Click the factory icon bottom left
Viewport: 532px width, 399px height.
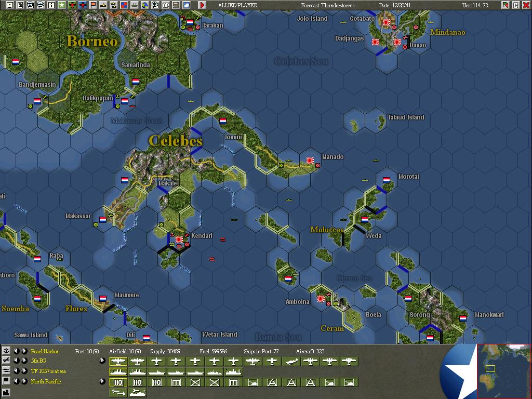tap(6, 393)
